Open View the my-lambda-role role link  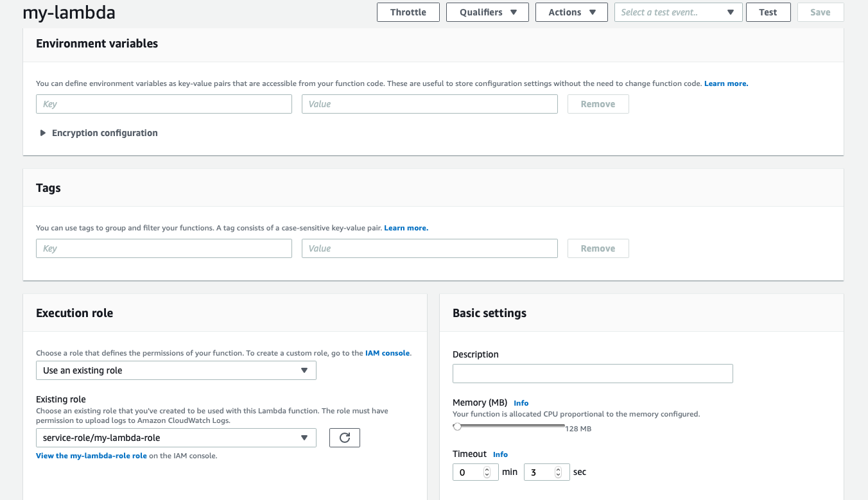[91, 456]
